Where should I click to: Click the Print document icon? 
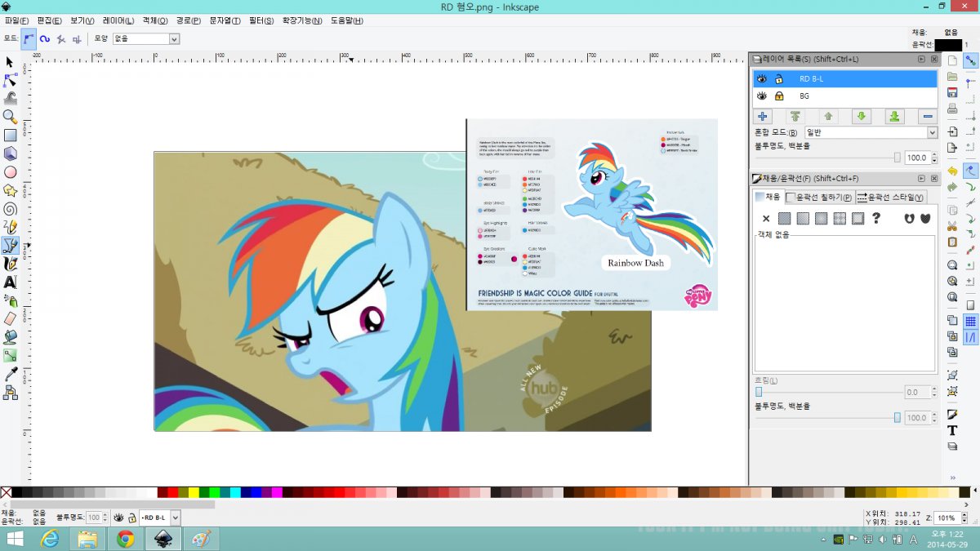pos(952,109)
